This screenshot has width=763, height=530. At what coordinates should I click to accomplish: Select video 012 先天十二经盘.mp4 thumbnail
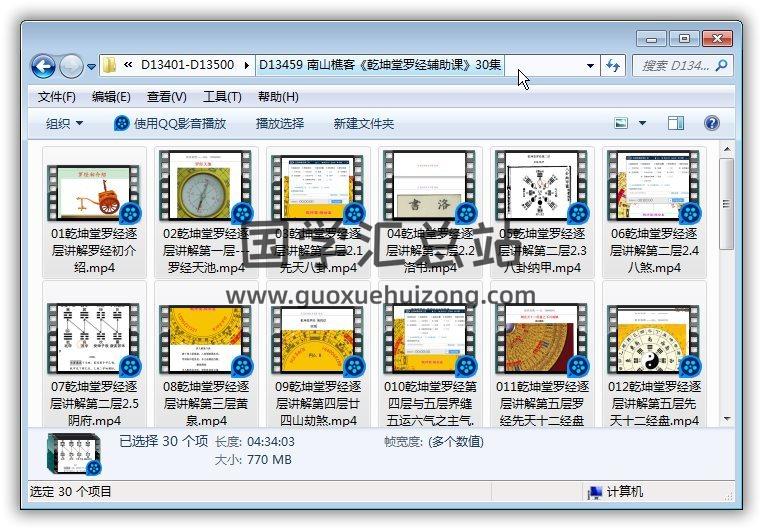coord(653,340)
